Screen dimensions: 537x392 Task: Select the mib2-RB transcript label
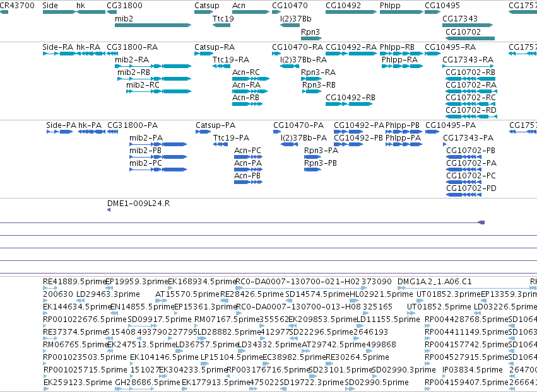click(134, 72)
